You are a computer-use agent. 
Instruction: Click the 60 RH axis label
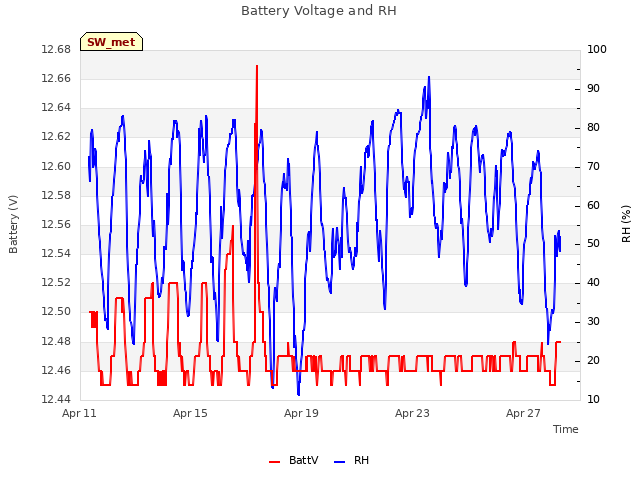(x=593, y=205)
